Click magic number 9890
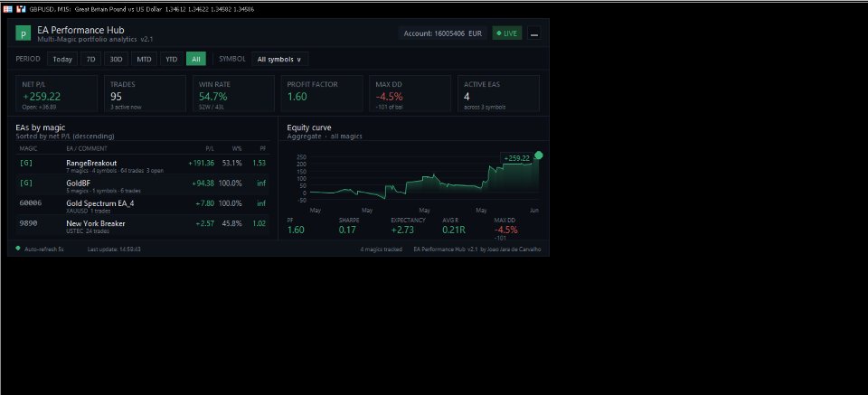The width and height of the screenshot is (868, 395). pos(27,223)
